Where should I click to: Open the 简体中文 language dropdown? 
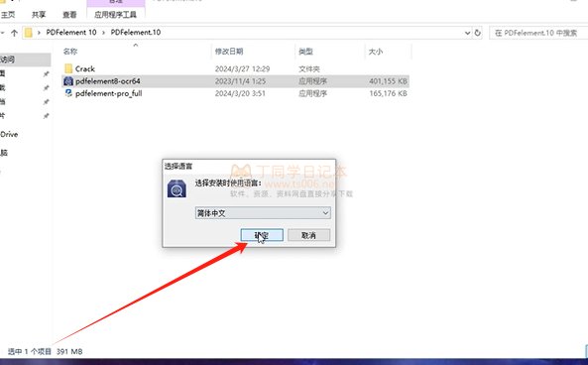(x=263, y=213)
